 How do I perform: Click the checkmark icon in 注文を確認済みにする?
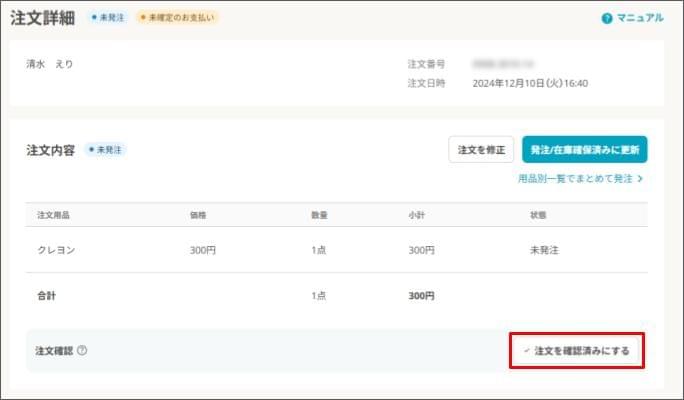(x=526, y=351)
